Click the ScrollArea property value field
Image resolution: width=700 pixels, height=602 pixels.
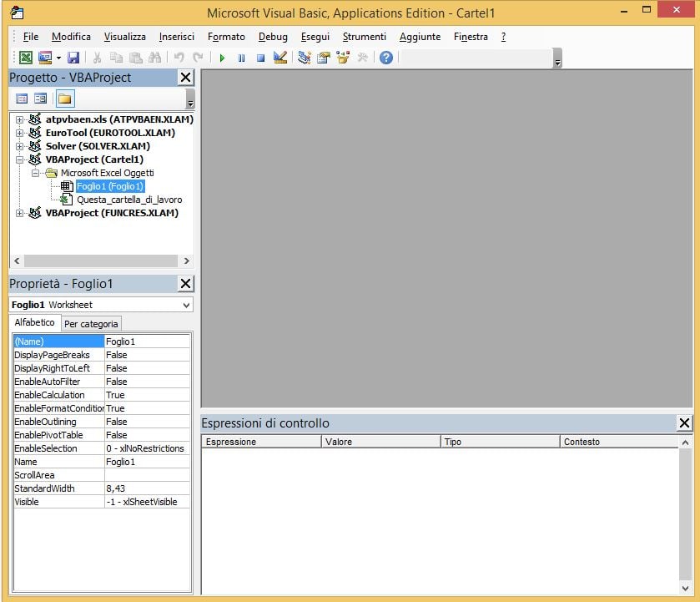pyautogui.click(x=148, y=475)
